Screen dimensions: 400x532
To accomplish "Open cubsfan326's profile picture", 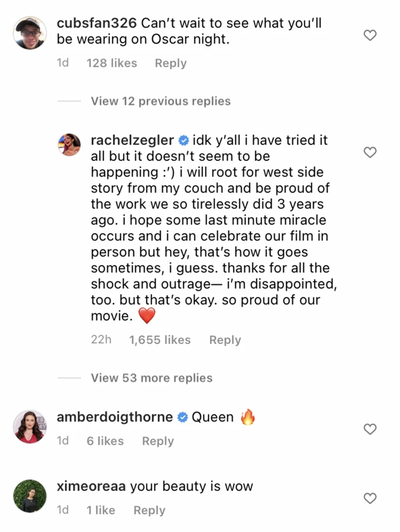I will pyautogui.click(x=29, y=33).
